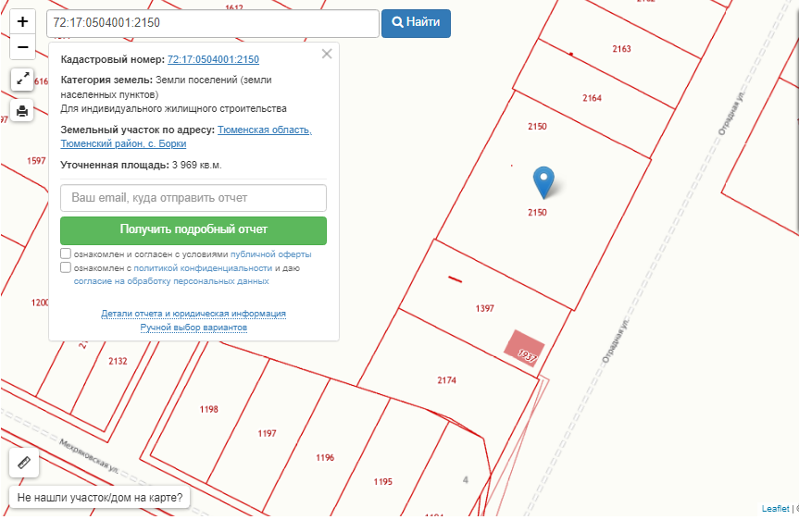This screenshot has height=532, width=799.
Task: Focus the email input field
Action: click(194, 198)
